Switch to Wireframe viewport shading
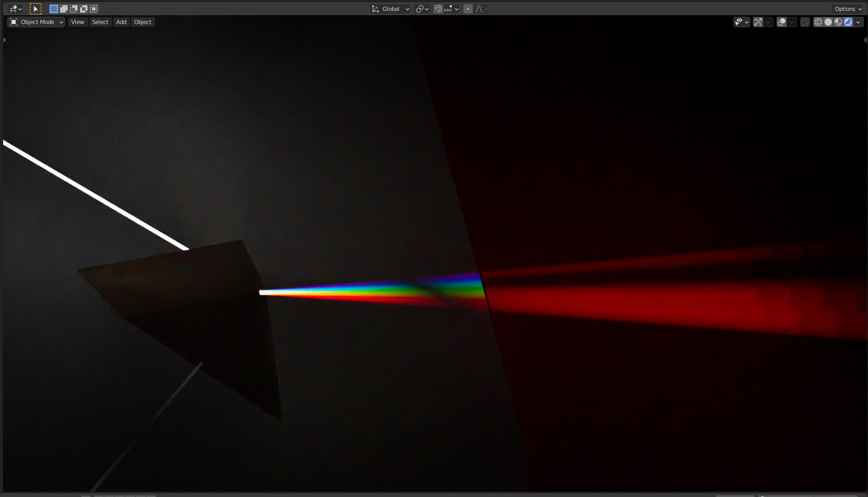The width and height of the screenshot is (868, 497). (x=818, y=22)
